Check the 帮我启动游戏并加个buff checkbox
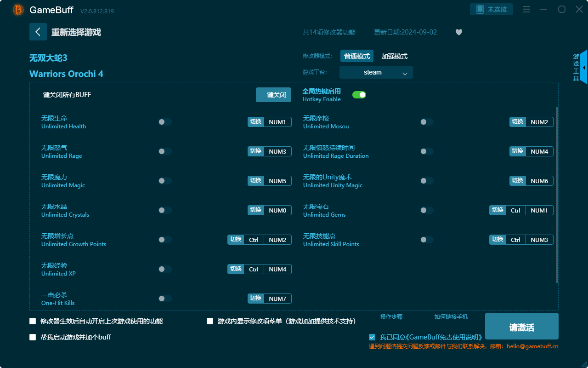588x368 pixels. 33,337
